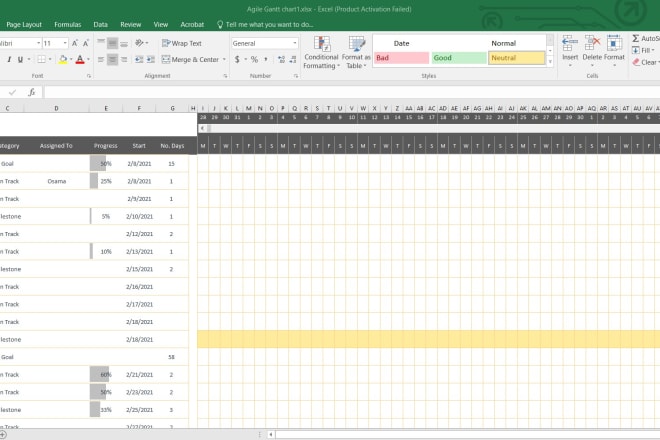
Task: Open Review tab
Action: [130, 24]
